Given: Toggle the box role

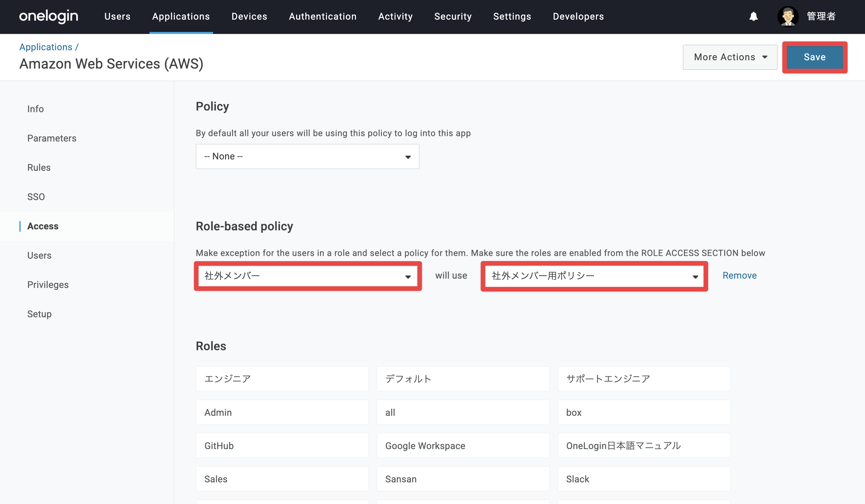Looking at the screenshot, I should (x=644, y=412).
